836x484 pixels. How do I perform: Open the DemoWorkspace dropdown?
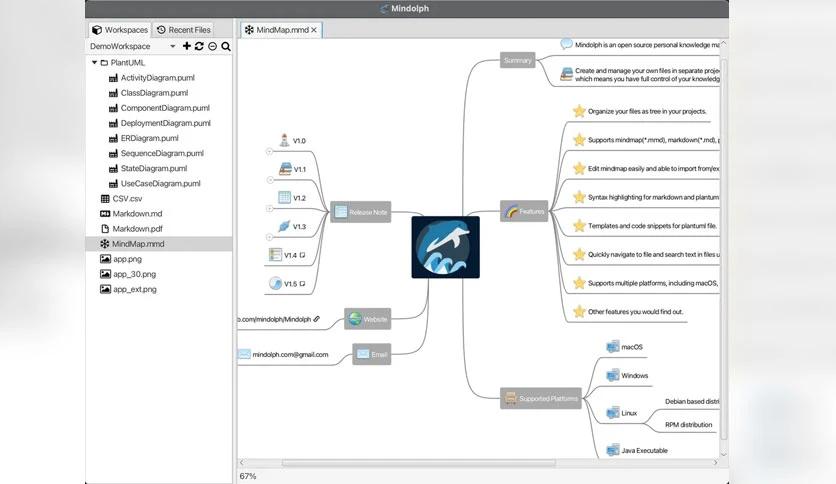(x=133, y=46)
